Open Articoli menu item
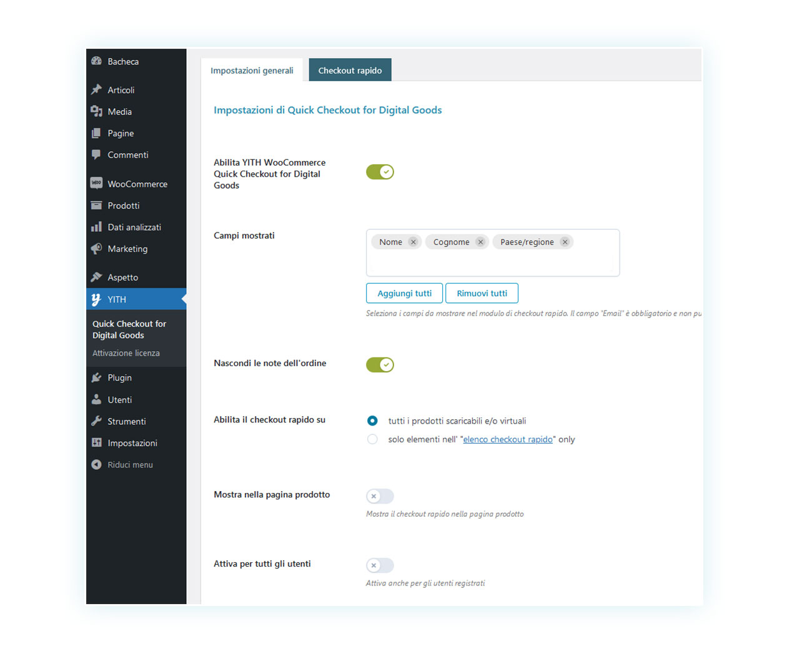812x656 pixels. pyautogui.click(x=136, y=90)
